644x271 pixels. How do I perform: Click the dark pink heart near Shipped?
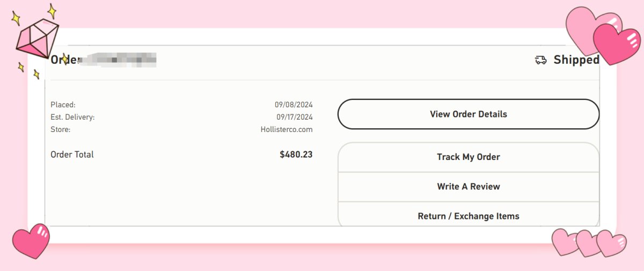[x=616, y=44]
